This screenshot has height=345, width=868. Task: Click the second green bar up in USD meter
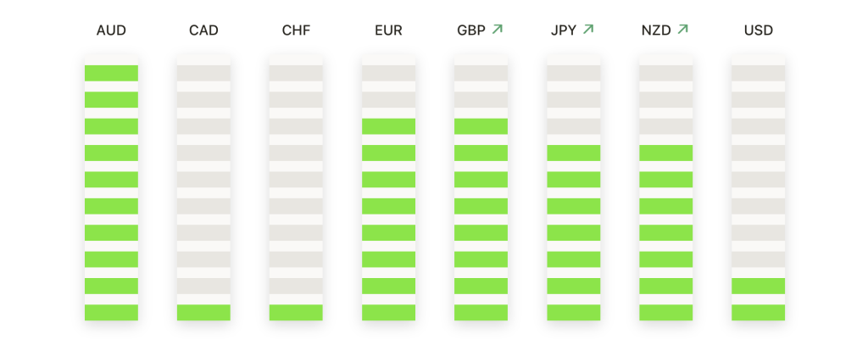(x=759, y=286)
